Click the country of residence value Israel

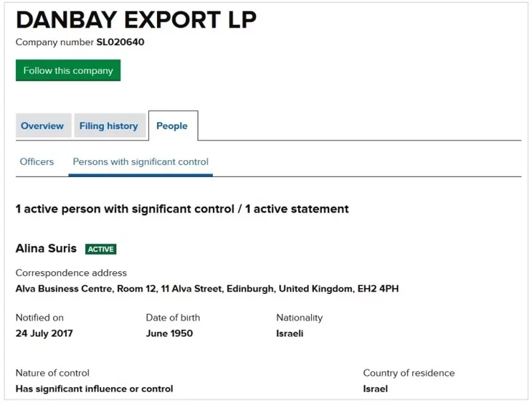click(x=375, y=388)
